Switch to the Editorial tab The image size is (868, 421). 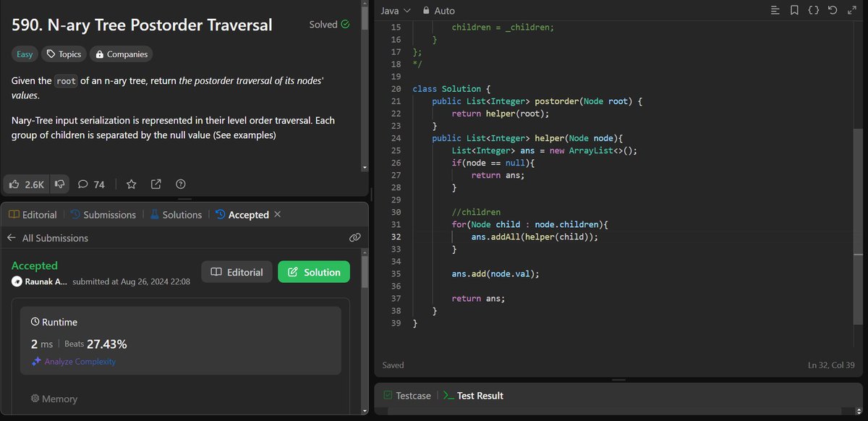coord(33,215)
